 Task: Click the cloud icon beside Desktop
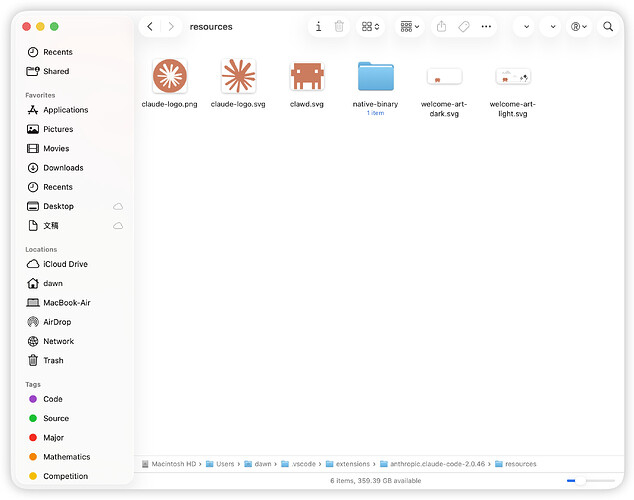point(118,207)
